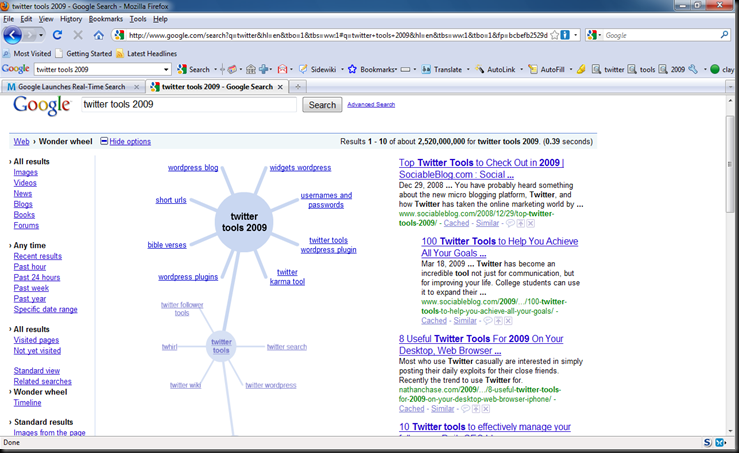
Task: Open Google Toolbar wrench settings icon
Action: point(693,69)
